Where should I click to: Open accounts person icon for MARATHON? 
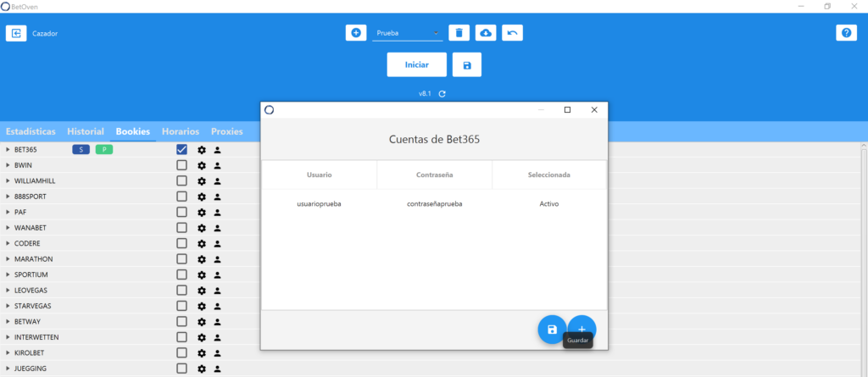[x=218, y=259]
